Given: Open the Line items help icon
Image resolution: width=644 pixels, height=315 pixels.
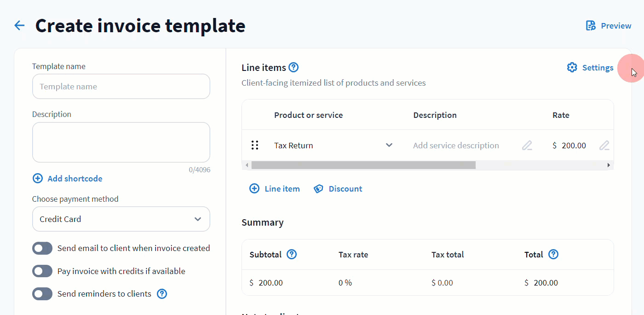Looking at the screenshot, I should 293,68.
